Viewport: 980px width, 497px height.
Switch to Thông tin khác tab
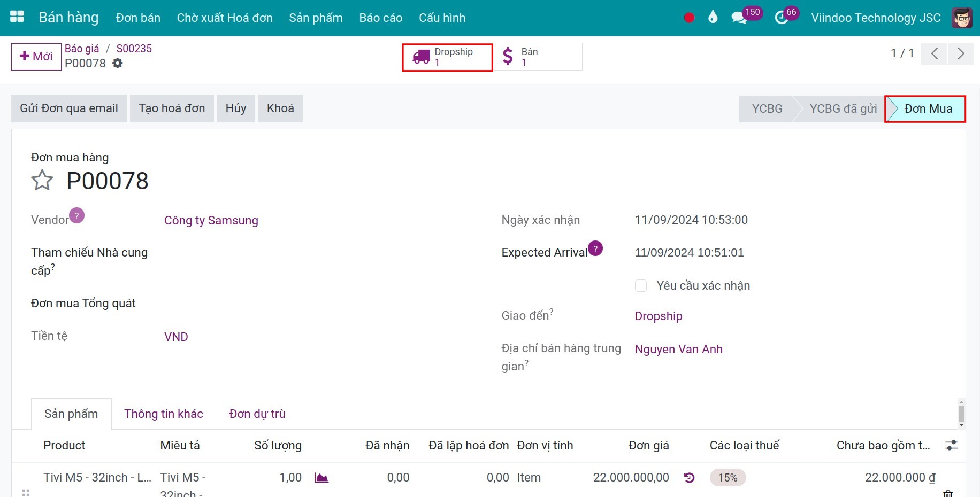tap(164, 414)
